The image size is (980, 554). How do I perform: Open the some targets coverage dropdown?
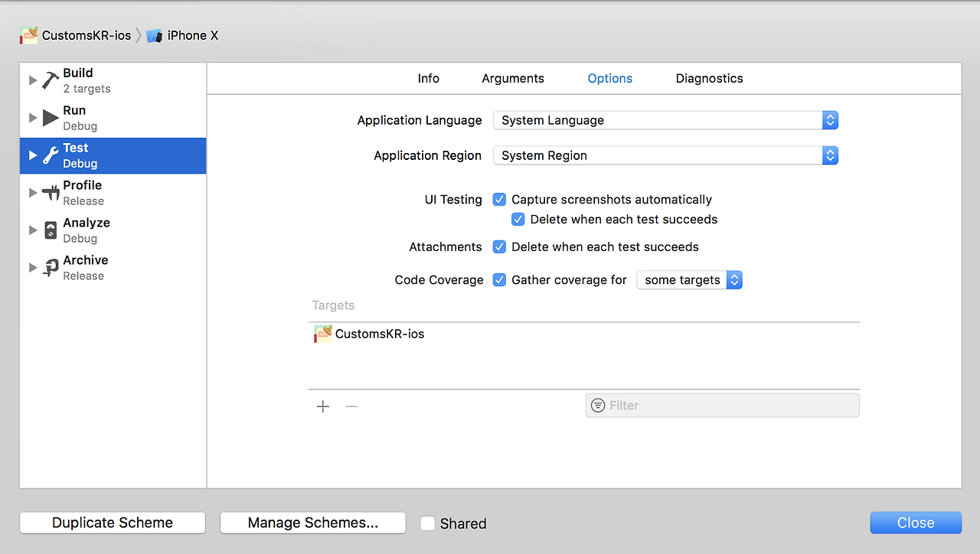click(x=689, y=280)
